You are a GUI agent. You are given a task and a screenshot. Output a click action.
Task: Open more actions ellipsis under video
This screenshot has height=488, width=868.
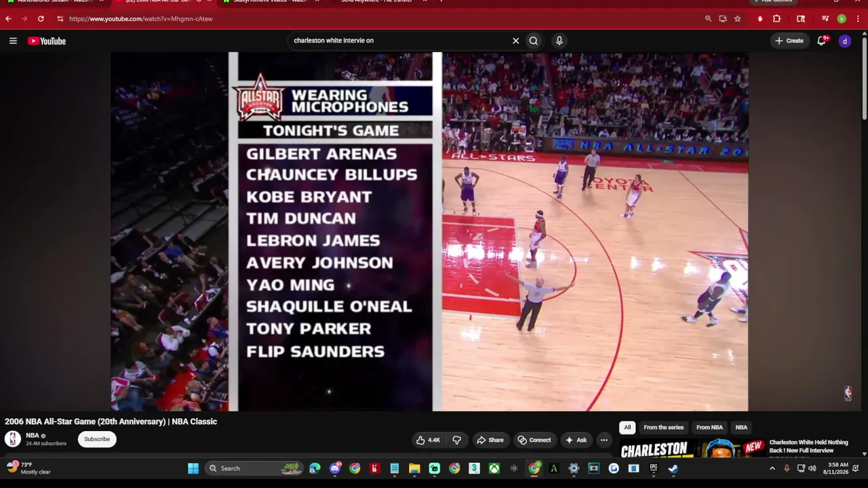pyautogui.click(x=604, y=440)
